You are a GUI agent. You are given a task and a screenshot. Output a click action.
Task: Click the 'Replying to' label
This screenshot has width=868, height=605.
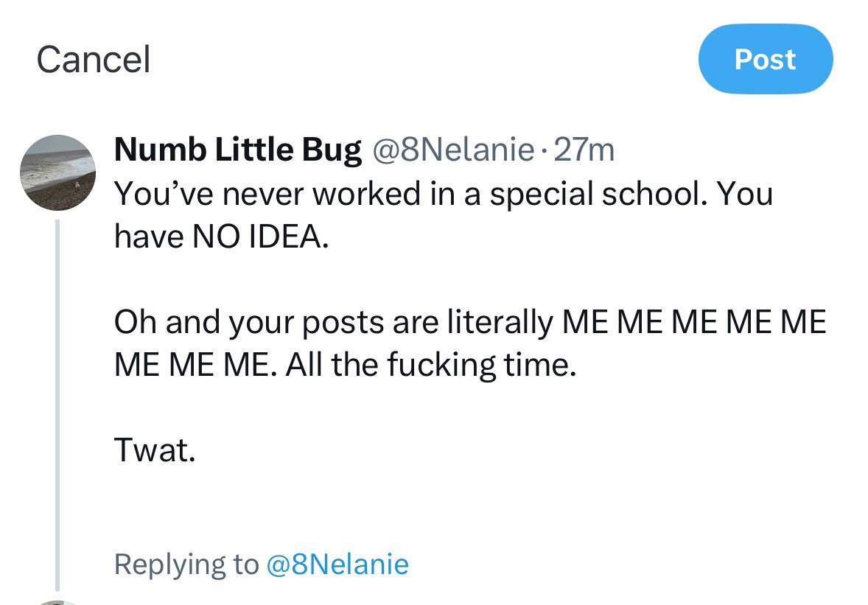coord(186,564)
